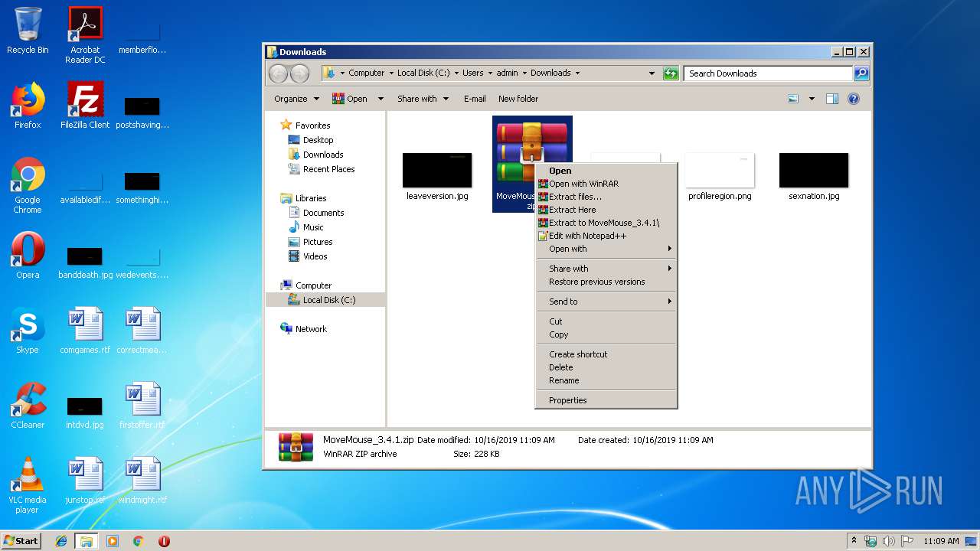Viewport: 980px width, 551px height.
Task: Choose Rename in context menu
Action: point(605,380)
